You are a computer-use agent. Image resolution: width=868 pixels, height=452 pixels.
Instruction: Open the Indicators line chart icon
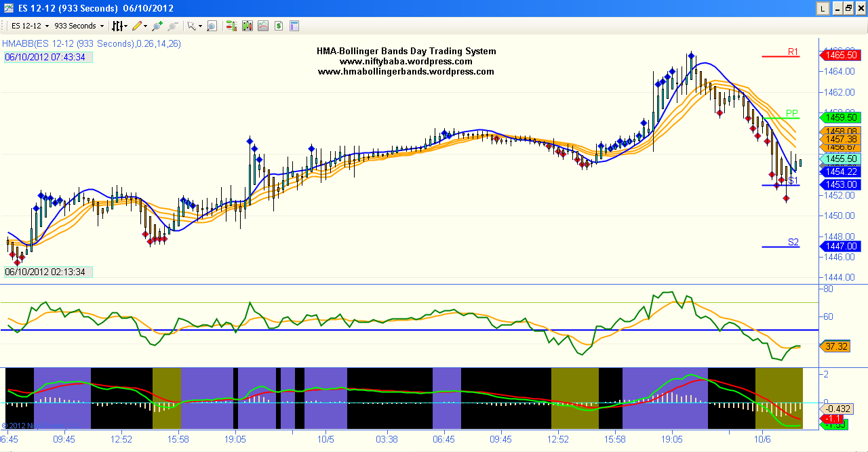pyautogui.click(x=262, y=26)
